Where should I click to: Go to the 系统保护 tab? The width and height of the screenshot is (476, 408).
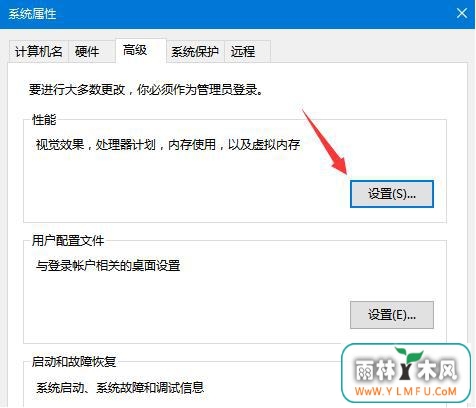[x=195, y=52]
